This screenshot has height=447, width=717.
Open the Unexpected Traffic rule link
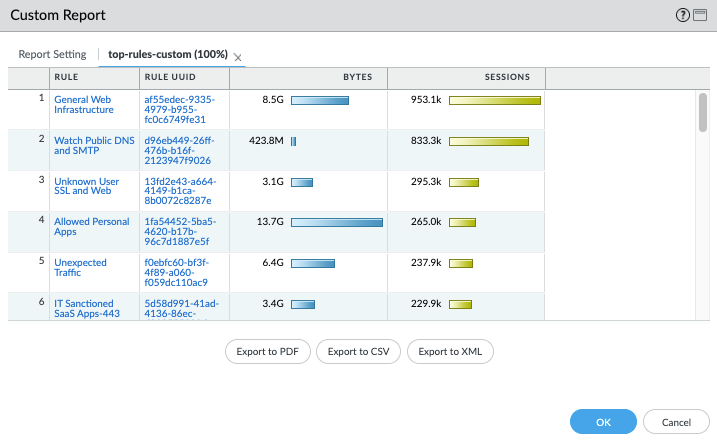(x=82, y=268)
